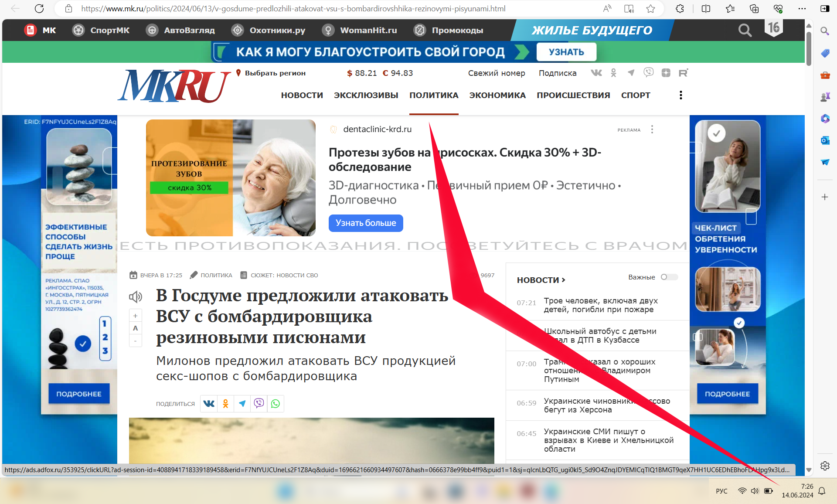Open the MK Viber channel from header icons
The width and height of the screenshot is (837, 504).
[x=648, y=72]
